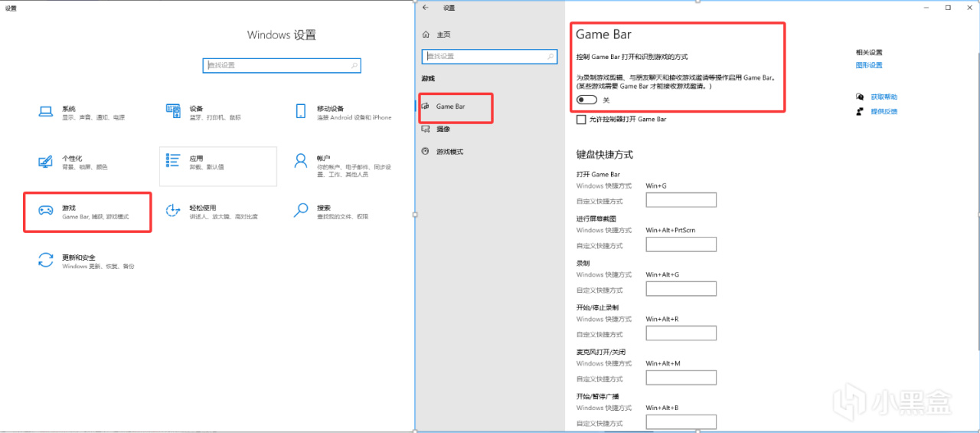Screen dimensions: 980x433
Task: Click the 系统 category title
Action: [69, 109]
